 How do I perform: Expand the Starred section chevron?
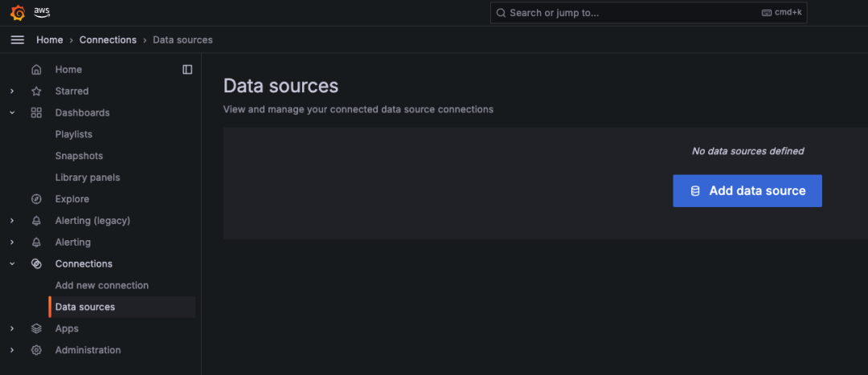click(12, 92)
